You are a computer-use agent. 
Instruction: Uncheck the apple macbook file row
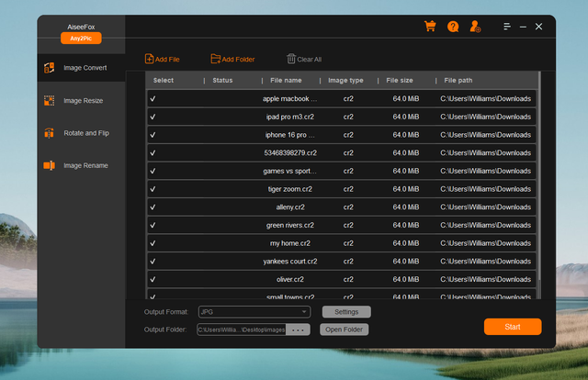pyautogui.click(x=153, y=99)
